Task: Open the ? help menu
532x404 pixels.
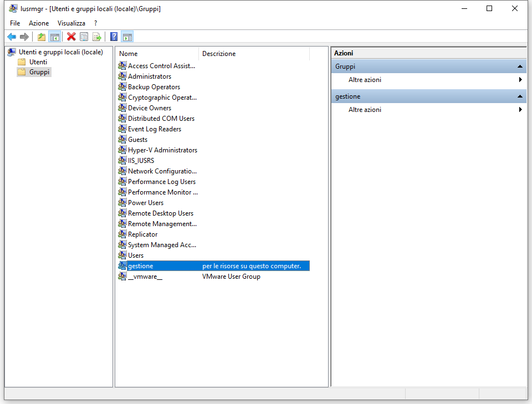Action: coord(96,23)
